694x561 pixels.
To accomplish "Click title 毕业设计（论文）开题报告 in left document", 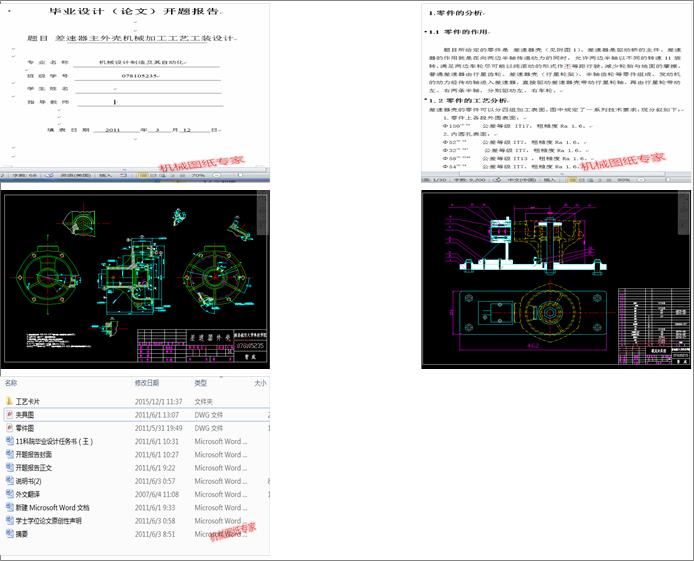I will [x=134, y=11].
